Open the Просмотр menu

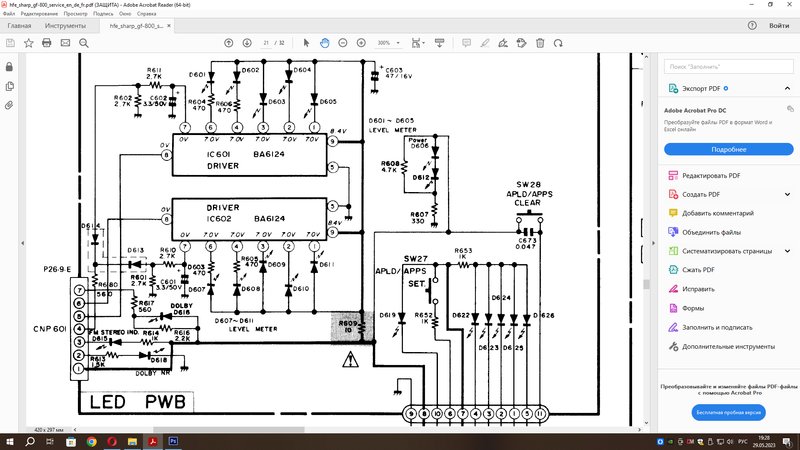[76, 14]
